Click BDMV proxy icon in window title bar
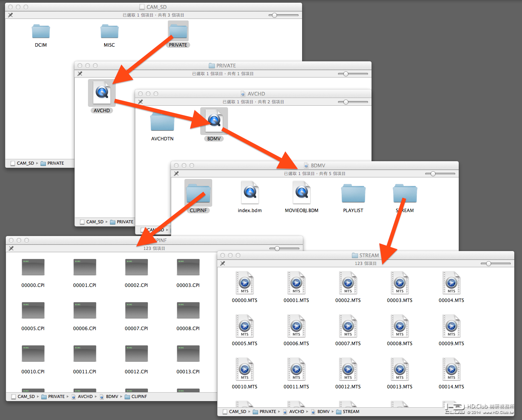The height and width of the screenshot is (420, 522). pyautogui.click(x=306, y=165)
